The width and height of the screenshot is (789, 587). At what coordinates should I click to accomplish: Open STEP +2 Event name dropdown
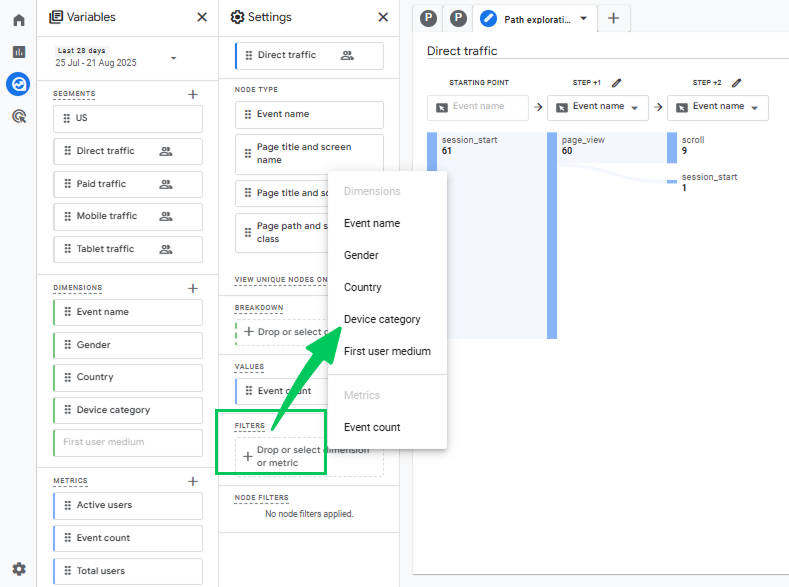tap(718, 107)
